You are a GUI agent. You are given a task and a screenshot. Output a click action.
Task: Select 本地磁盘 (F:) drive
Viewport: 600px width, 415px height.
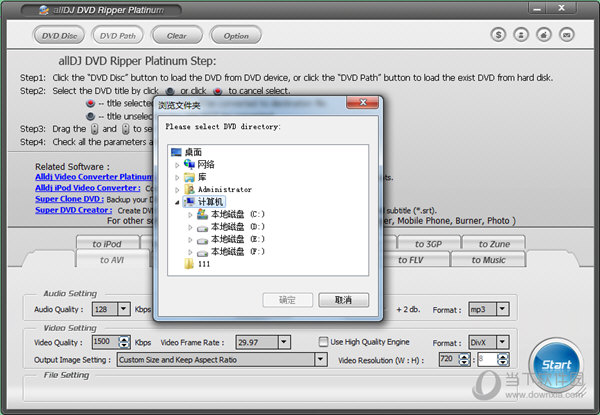pyautogui.click(x=230, y=252)
